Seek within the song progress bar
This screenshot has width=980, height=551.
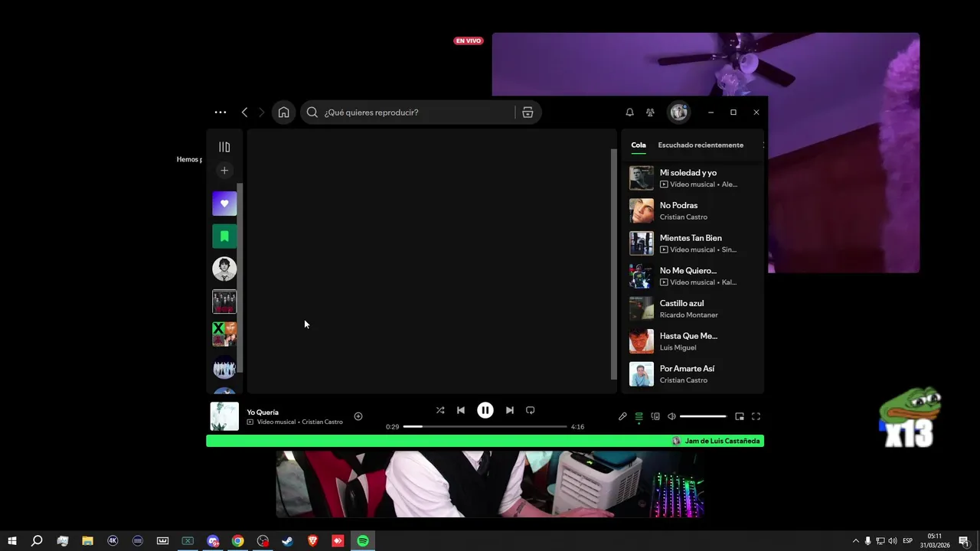pos(485,426)
